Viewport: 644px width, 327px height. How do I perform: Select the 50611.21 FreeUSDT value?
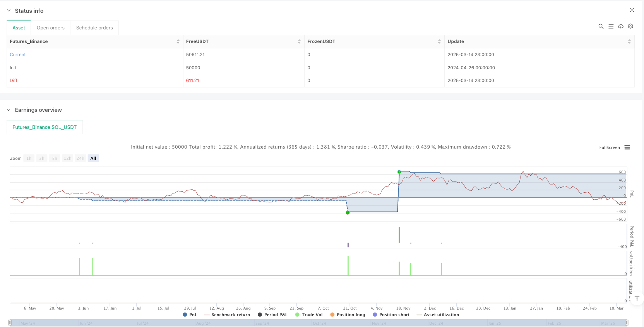195,55
